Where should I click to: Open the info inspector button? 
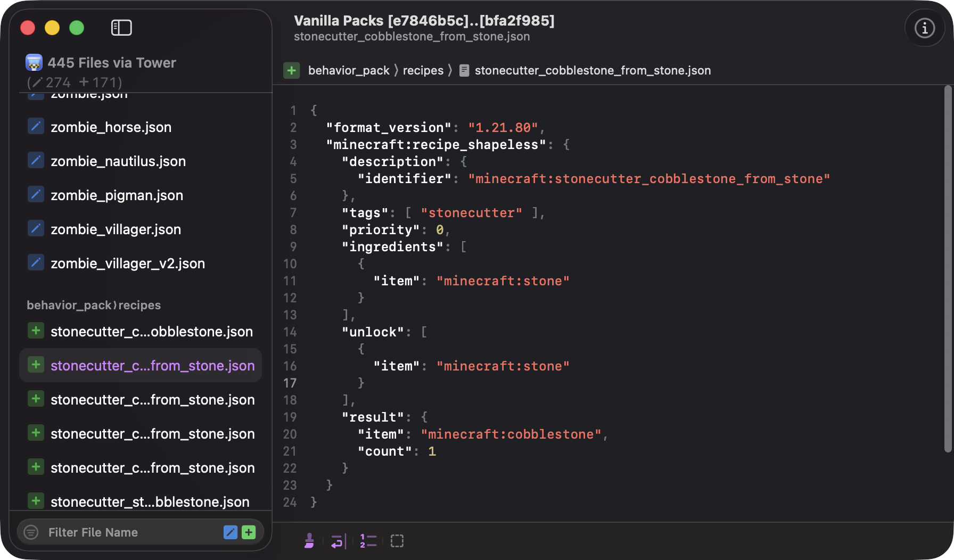tap(924, 28)
